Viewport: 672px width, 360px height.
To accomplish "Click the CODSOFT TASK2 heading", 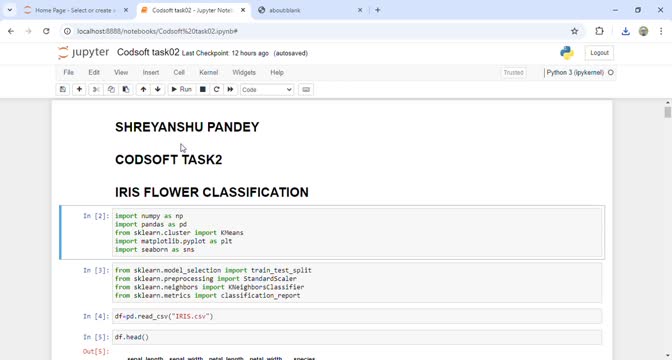I will pos(168,159).
